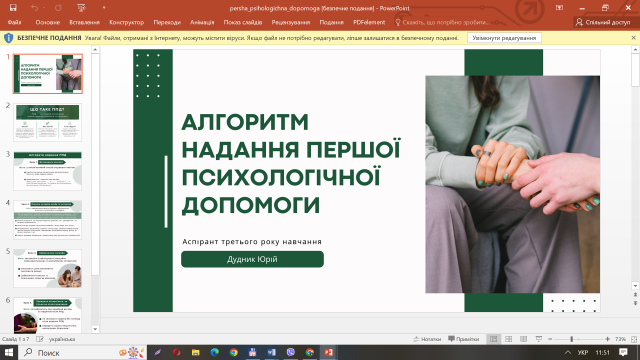Screen dimensions: 640x360
Task: Click the Undo arrow icon
Action: point(34,8)
